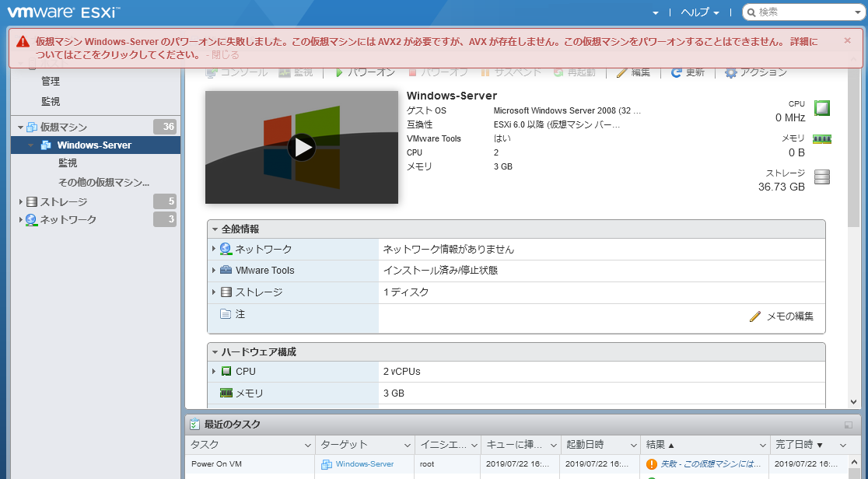Click the disk icon in ストレージ info row

[226, 292]
